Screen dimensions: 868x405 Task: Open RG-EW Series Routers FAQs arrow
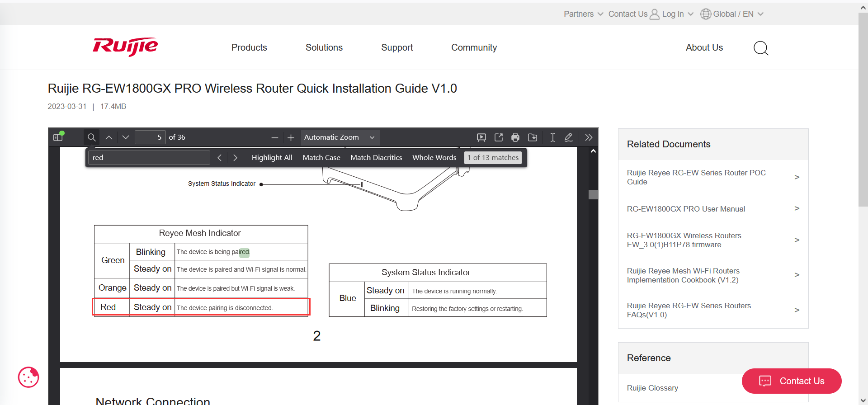(797, 310)
